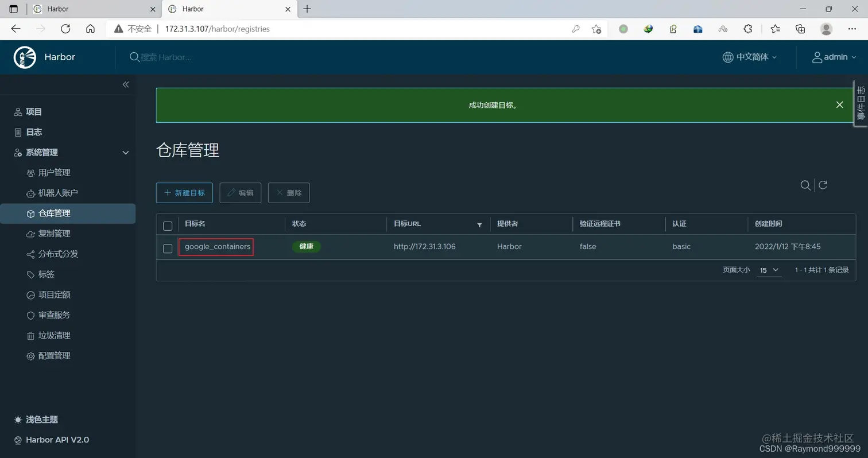The width and height of the screenshot is (868, 458).
Task: Select 仓库管理 in the sidebar
Action: [x=68, y=214]
